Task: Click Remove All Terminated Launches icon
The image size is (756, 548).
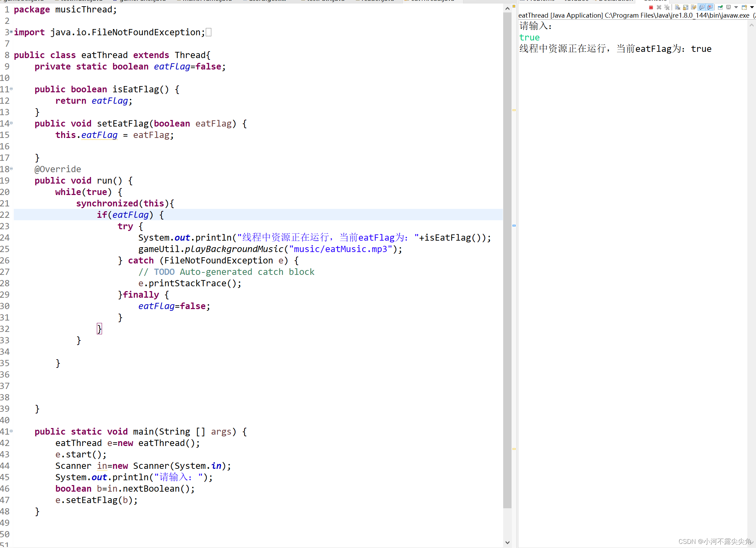Action: [x=667, y=7]
